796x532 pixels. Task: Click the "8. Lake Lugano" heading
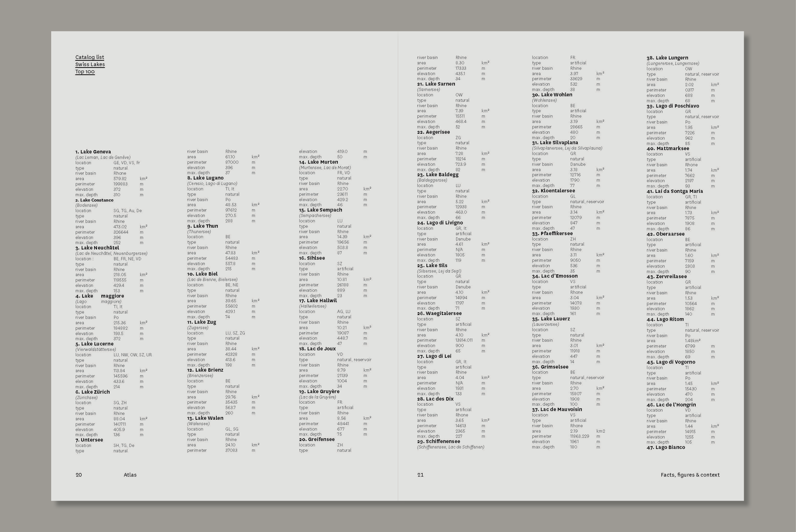205,178
